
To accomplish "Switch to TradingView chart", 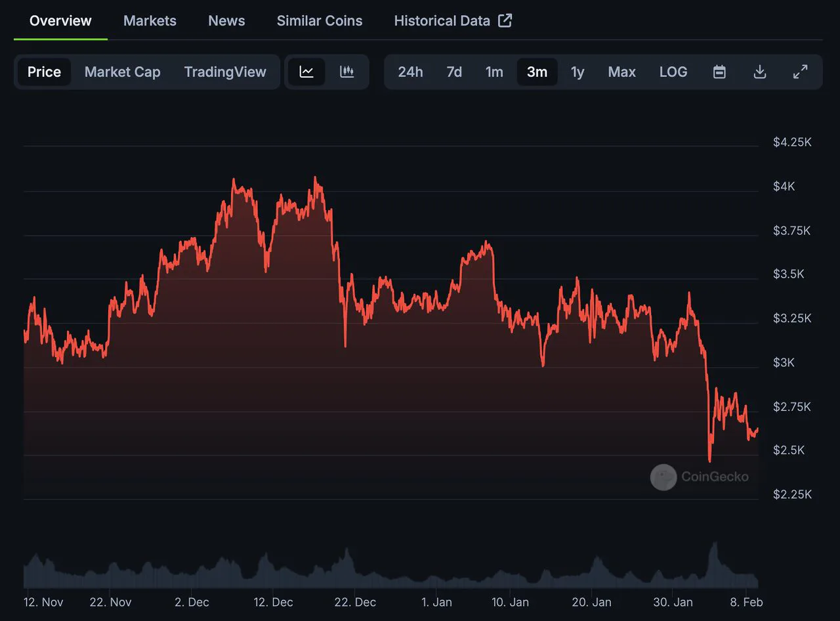I will point(225,72).
